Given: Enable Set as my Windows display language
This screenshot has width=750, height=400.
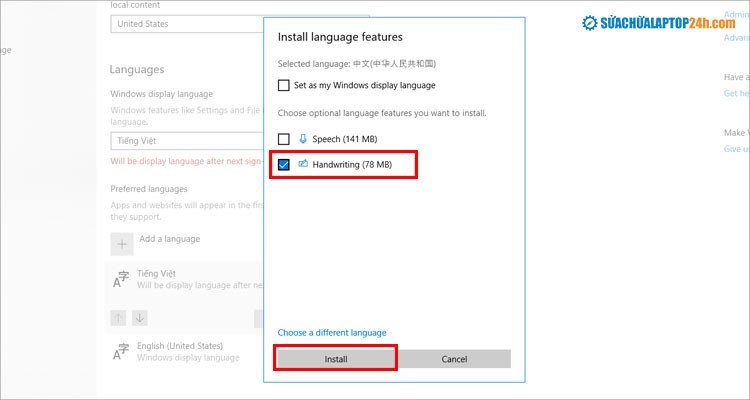Looking at the screenshot, I should click(x=284, y=86).
